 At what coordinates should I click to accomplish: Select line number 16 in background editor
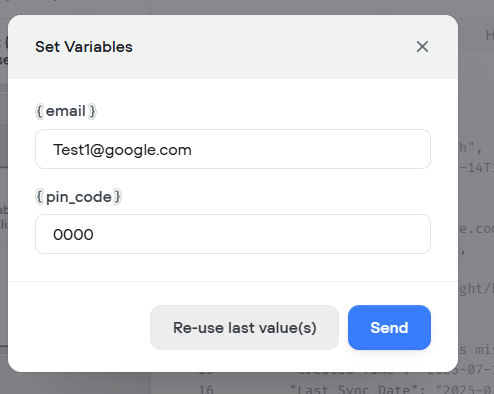click(206, 389)
